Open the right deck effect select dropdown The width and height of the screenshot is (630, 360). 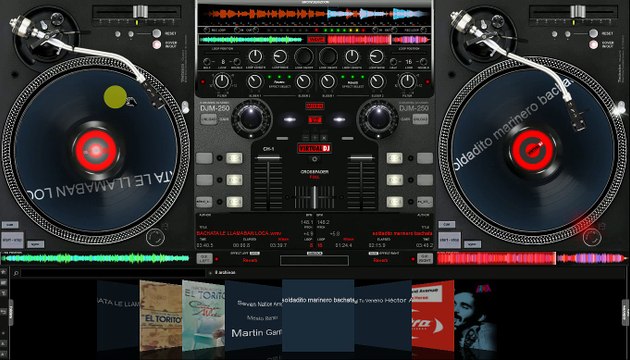coord(352,83)
